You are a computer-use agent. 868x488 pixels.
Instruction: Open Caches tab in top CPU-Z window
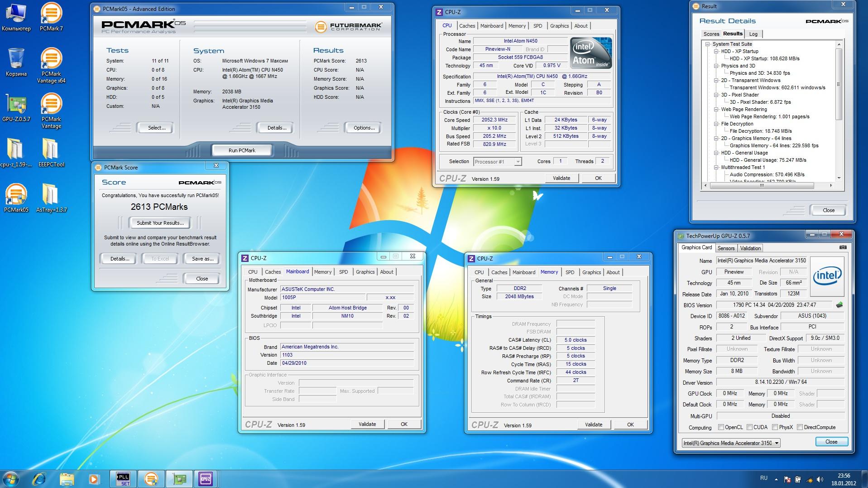pos(467,26)
